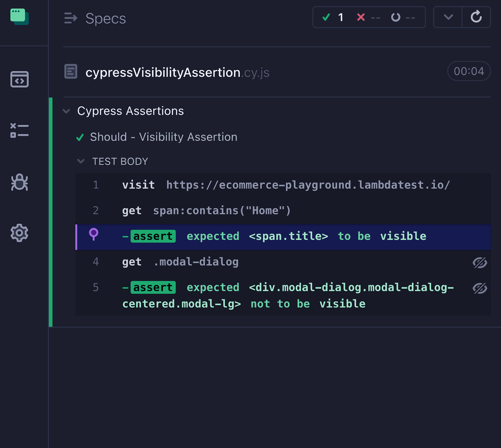Open Cypress settings gear icon
Screen dimensions: 501x448
pos(19,233)
